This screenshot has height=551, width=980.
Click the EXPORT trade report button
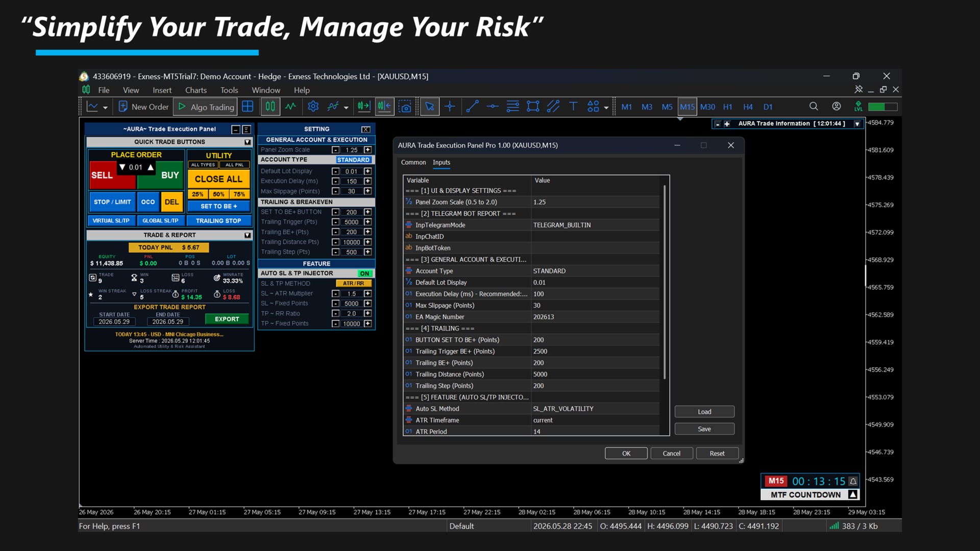coord(227,319)
